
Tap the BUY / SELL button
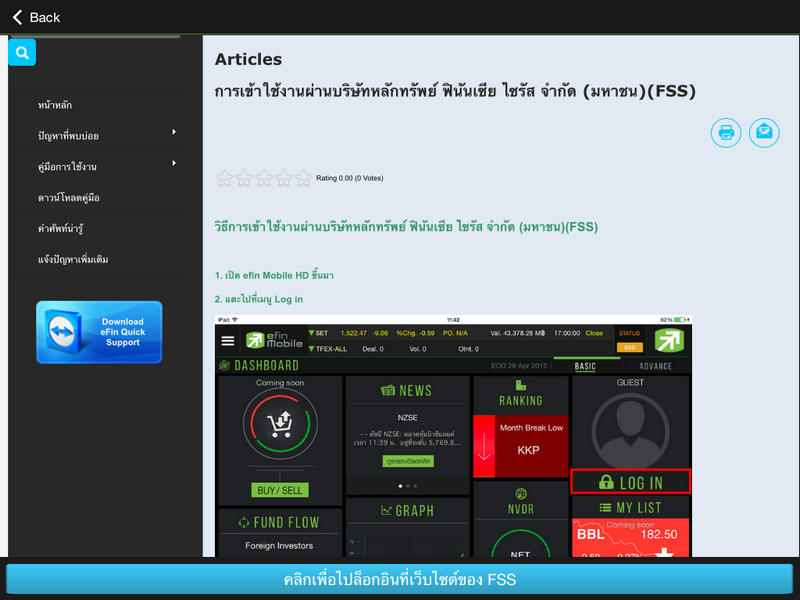280,490
